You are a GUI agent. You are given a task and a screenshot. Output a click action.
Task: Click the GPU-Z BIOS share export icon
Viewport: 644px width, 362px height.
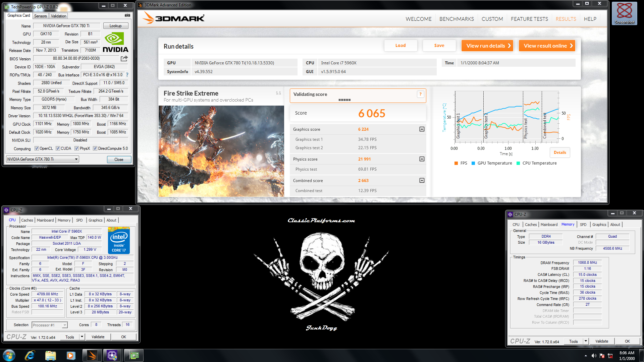pos(124,58)
